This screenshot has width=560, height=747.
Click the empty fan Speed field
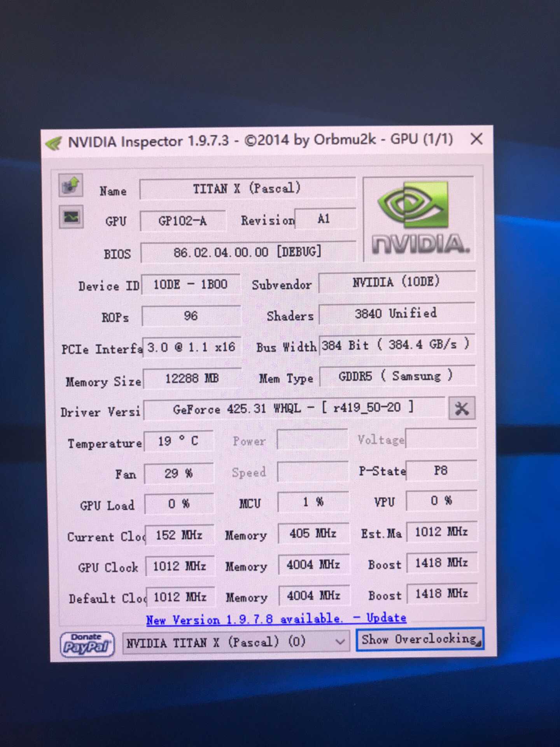click(313, 472)
